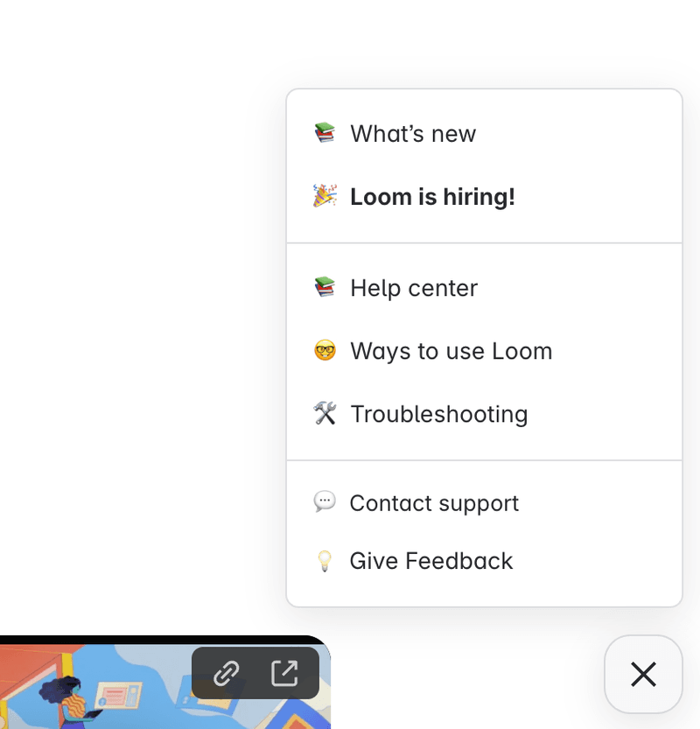This screenshot has height=729, width=700.
Task: Click the books icon beside Help center
Action: click(x=325, y=287)
